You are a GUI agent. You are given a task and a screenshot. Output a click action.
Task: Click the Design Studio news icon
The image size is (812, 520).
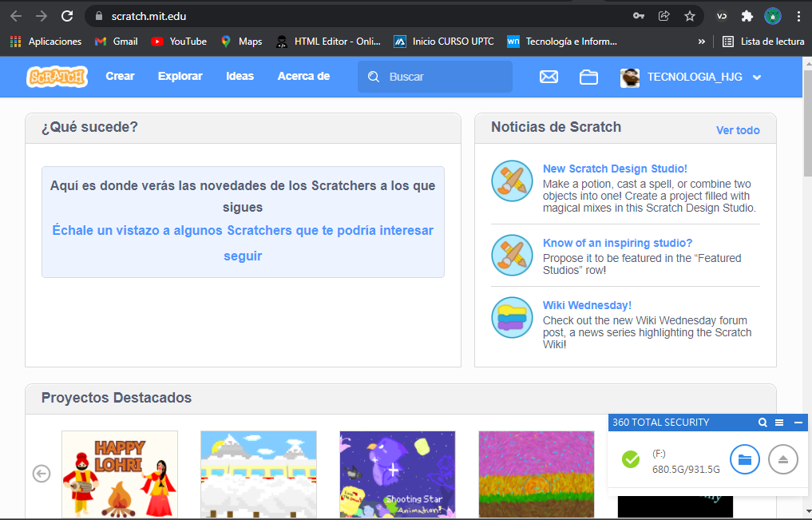coord(512,181)
